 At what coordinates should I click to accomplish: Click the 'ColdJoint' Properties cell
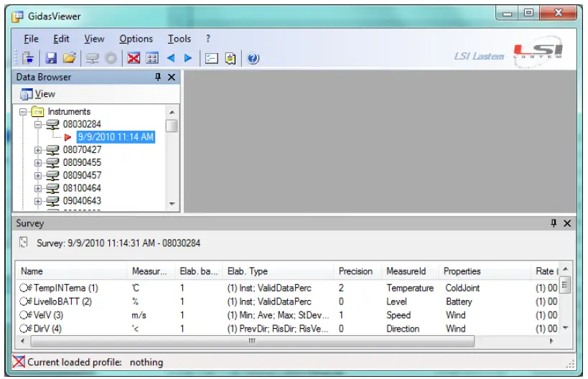pos(462,288)
